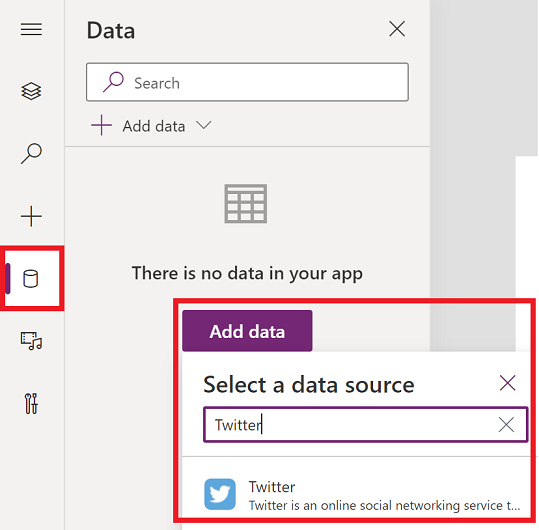Viewport: 539px width, 530px height.
Task: Open the Advanced tools icon in sidebar
Action: (31, 404)
